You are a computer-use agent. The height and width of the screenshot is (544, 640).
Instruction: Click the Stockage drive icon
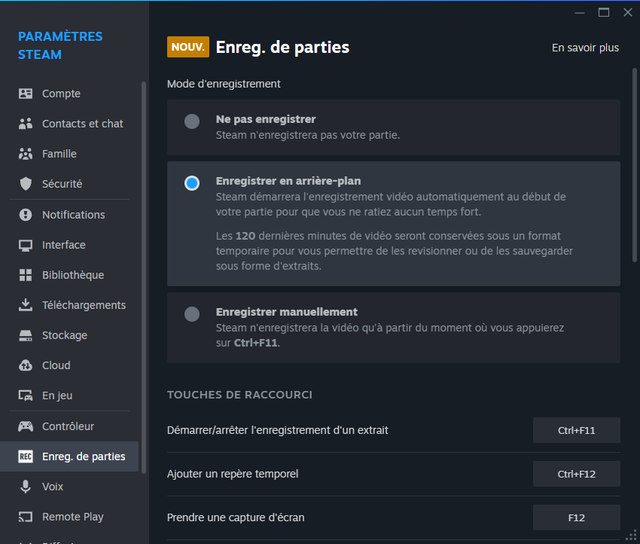(x=25, y=335)
